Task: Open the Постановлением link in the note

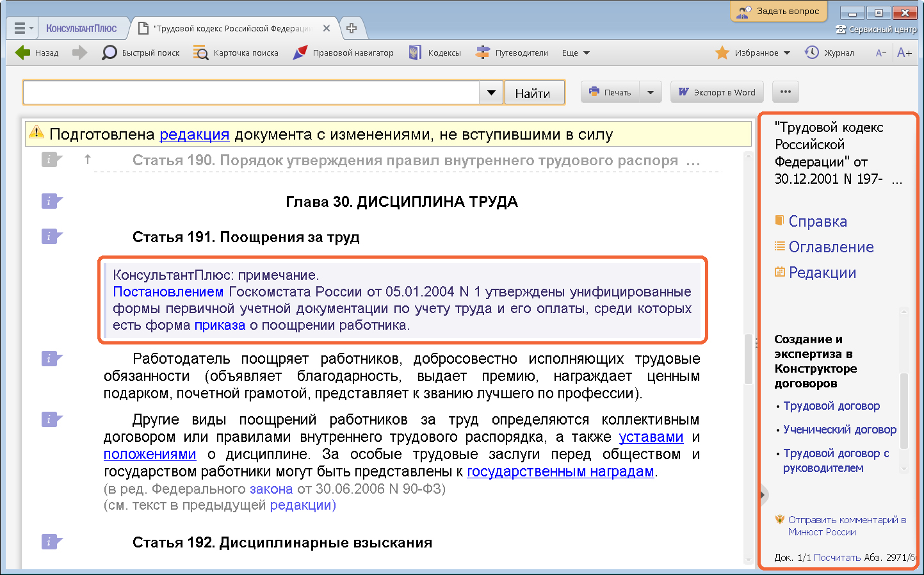Action: 168,292
